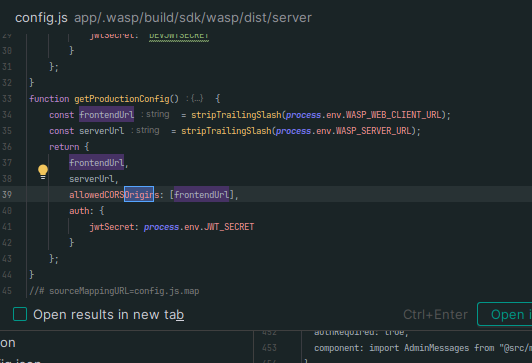Click jwtSecret key on line 41

click(x=112, y=227)
